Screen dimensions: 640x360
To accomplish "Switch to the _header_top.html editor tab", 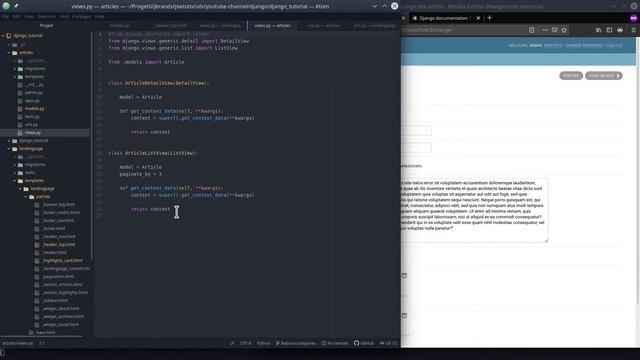I will tap(171, 25).
